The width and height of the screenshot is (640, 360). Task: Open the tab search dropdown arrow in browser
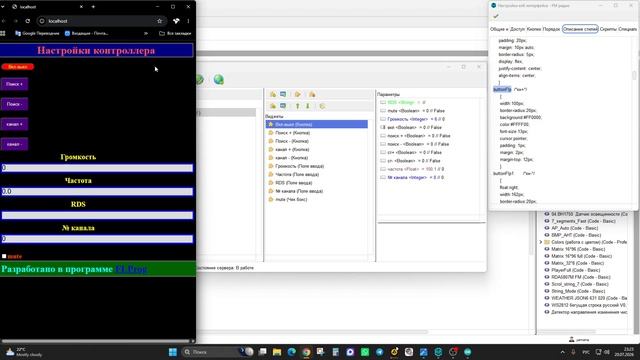(x=3, y=7)
